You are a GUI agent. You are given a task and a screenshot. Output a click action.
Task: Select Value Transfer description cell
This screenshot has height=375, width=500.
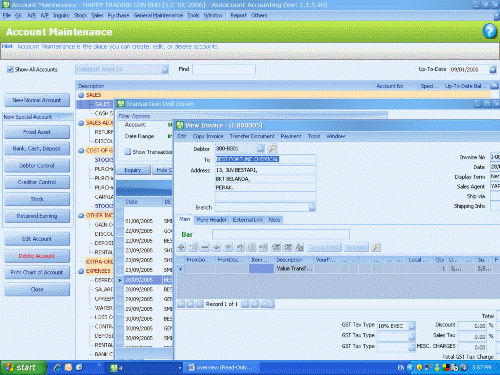click(294, 269)
